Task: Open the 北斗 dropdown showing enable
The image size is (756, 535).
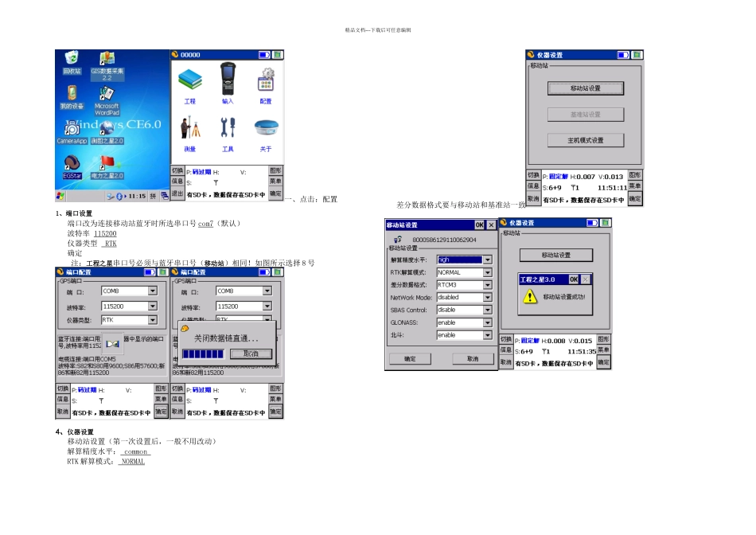Action: pyautogui.click(x=488, y=335)
